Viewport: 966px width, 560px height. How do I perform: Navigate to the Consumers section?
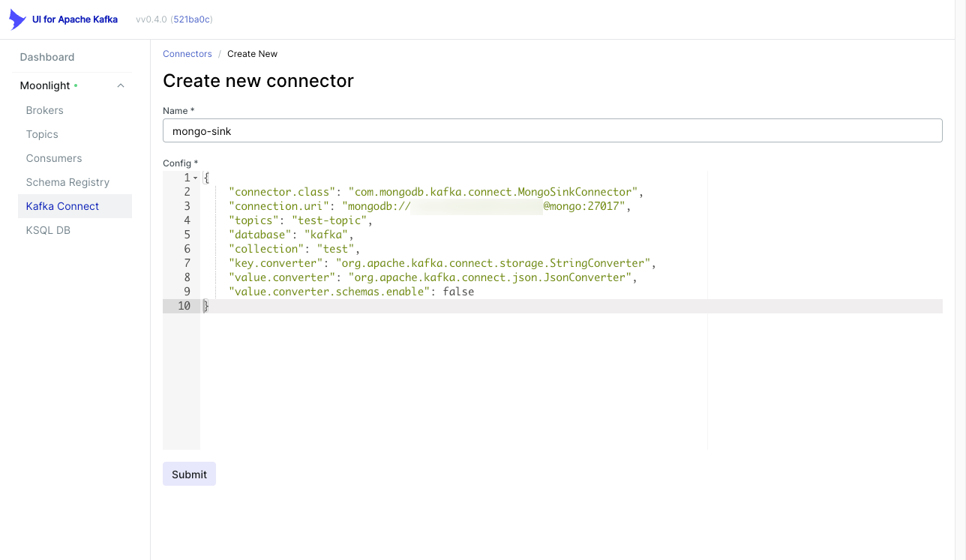tap(53, 158)
